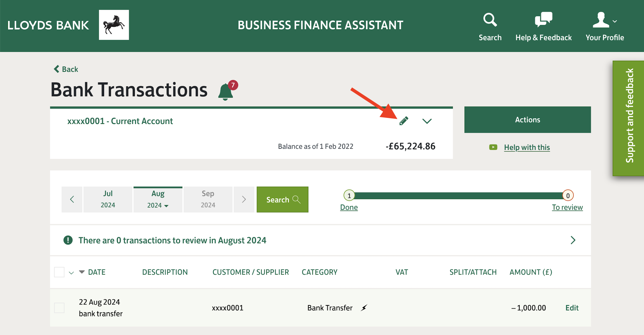This screenshot has width=644, height=335.
Task: Click the Edit link for bank transfer
Action: (x=572, y=308)
